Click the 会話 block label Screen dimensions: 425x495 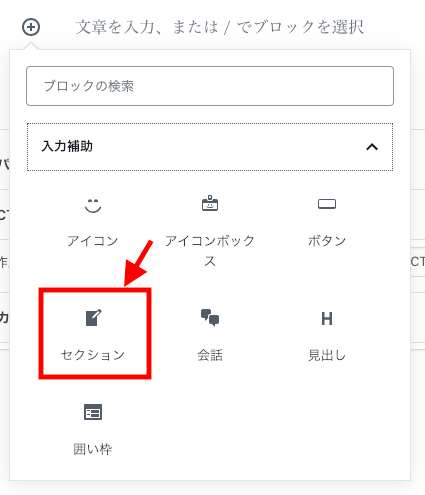point(210,355)
